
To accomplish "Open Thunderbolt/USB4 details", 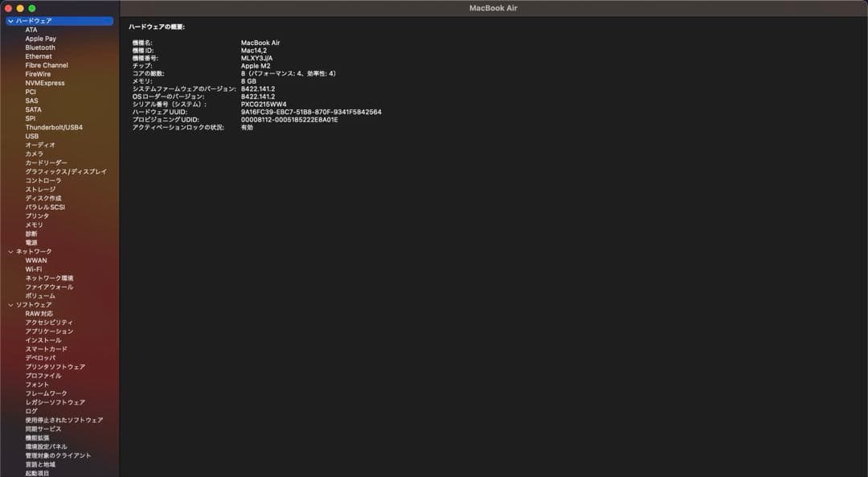I will coord(54,127).
